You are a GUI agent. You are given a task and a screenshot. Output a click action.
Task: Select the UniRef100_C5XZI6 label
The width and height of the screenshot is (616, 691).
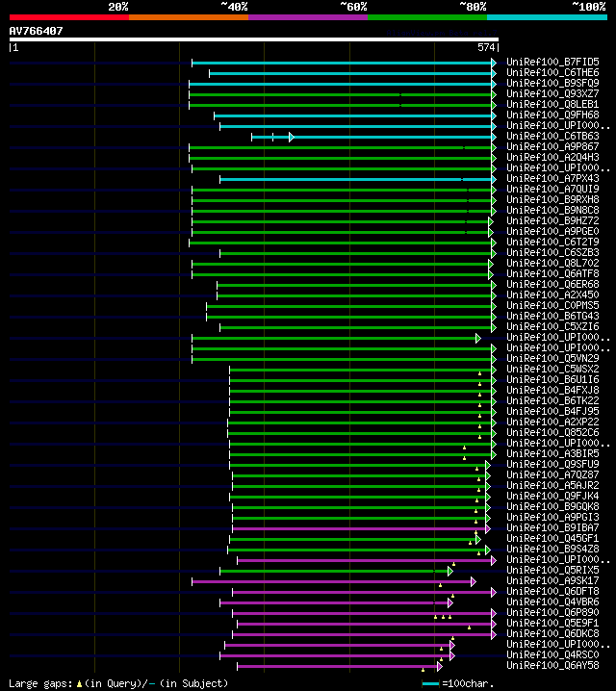click(552, 326)
